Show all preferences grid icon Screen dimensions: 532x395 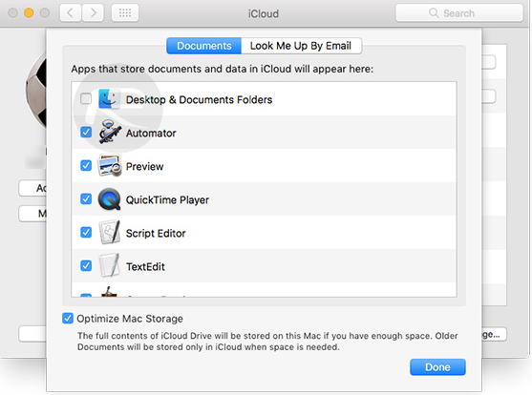pyautogui.click(x=125, y=13)
